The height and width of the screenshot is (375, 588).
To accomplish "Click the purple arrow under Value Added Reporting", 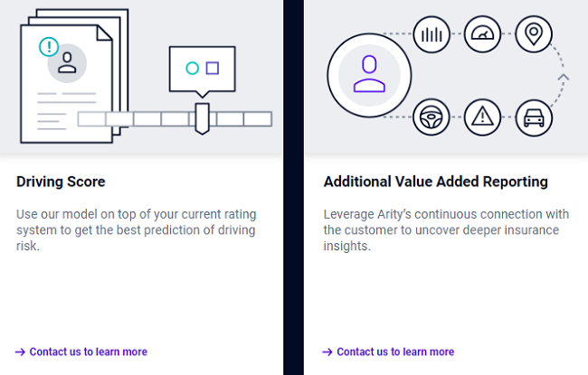I will coord(327,352).
